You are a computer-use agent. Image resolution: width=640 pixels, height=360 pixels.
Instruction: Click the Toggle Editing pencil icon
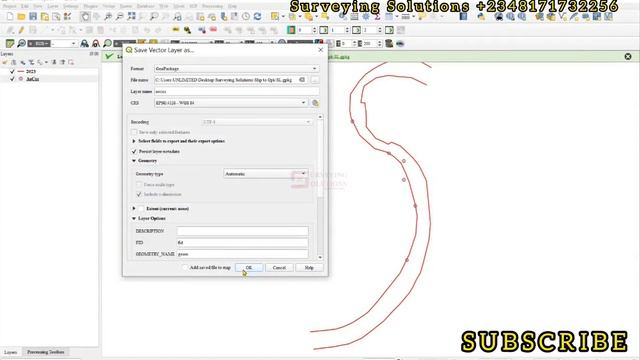[x=21, y=30]
